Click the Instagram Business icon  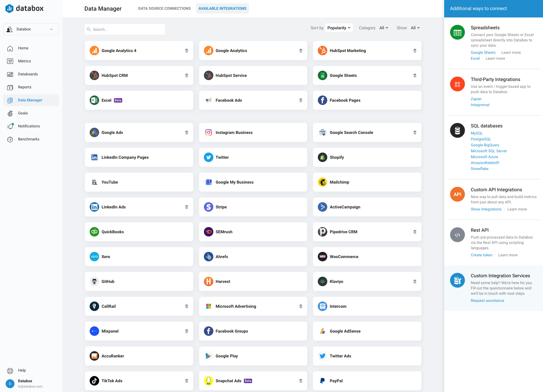point(209,132)
